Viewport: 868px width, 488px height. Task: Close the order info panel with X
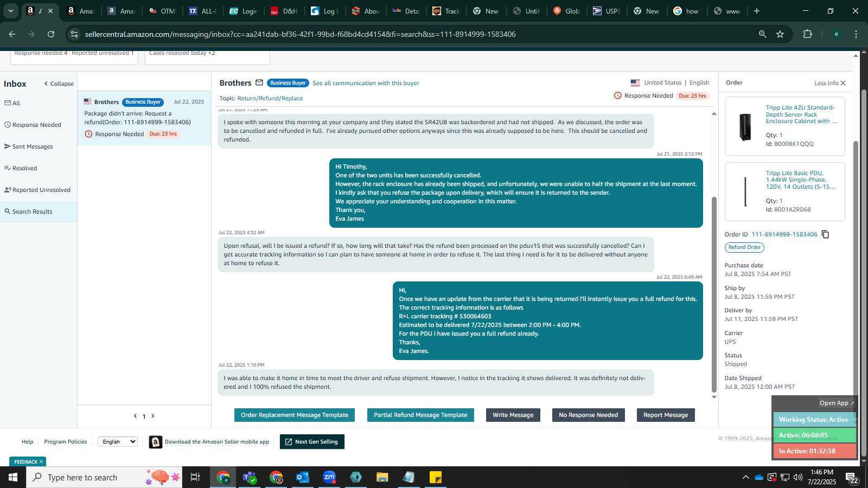pyautogui.click(x=843, y=83)
